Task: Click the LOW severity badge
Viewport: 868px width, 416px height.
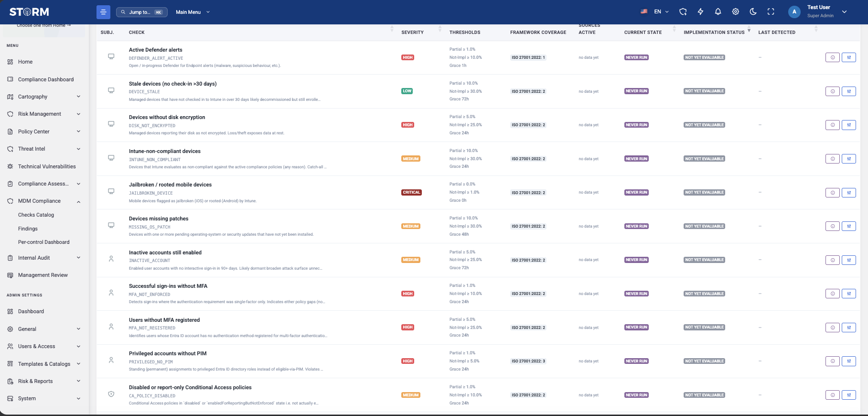Action: [x=407, y=91]
